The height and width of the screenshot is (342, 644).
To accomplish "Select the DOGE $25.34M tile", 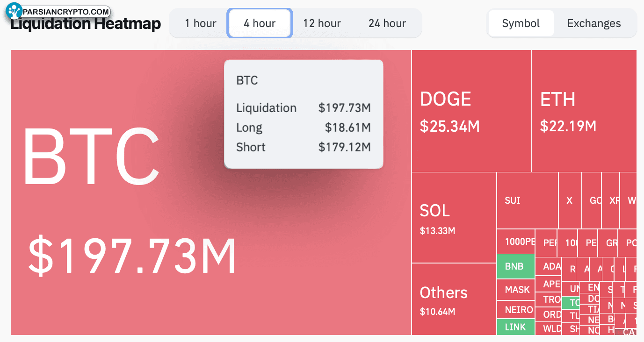I will coord(471,111).
